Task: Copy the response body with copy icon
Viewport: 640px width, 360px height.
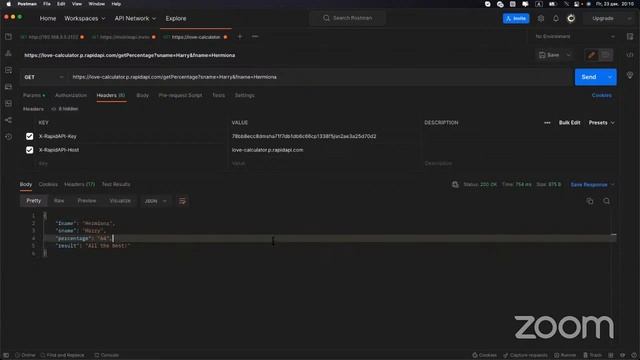Action: [590, 201]
